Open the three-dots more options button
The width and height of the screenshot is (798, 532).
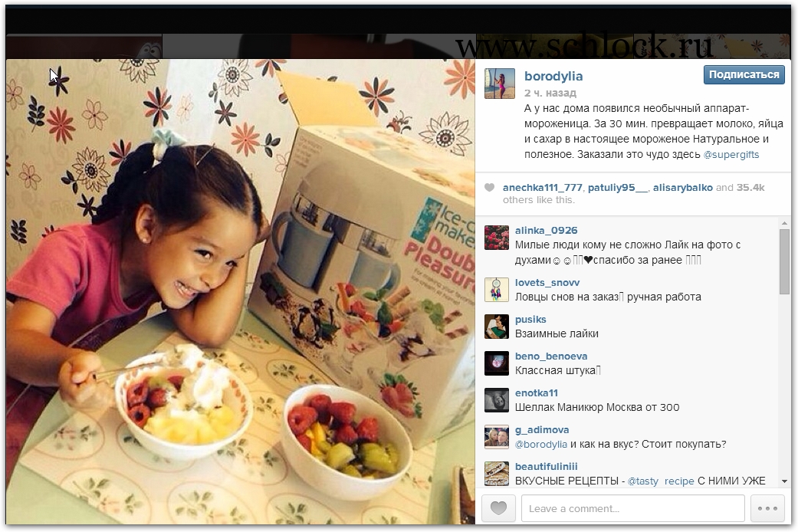click(x=767, y=507)
